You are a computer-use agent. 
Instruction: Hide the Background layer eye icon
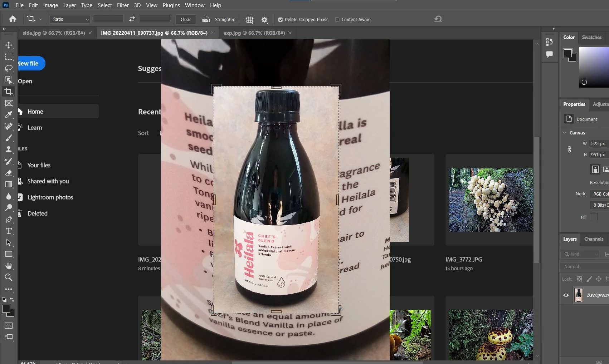click(x=566, y=295)
